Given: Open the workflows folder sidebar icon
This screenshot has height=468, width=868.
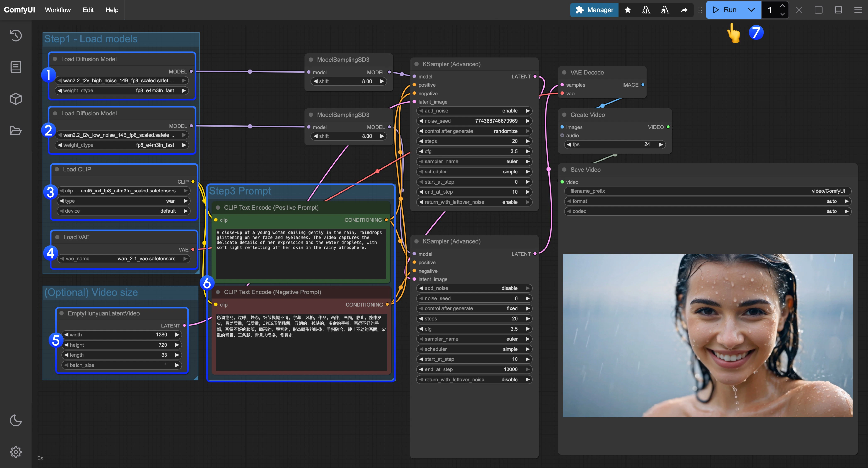Looking at the screenshot, I should pos(16,130).
